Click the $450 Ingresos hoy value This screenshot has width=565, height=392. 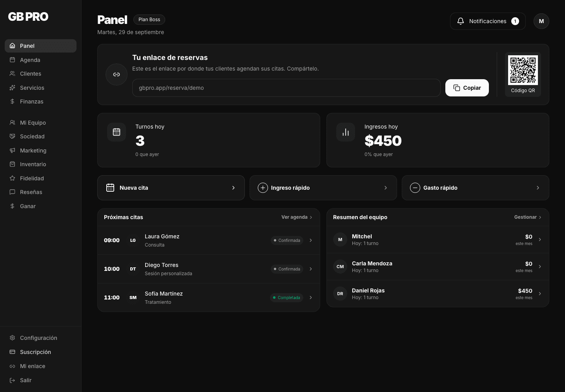pyautogui.click(x=383, y=141)
